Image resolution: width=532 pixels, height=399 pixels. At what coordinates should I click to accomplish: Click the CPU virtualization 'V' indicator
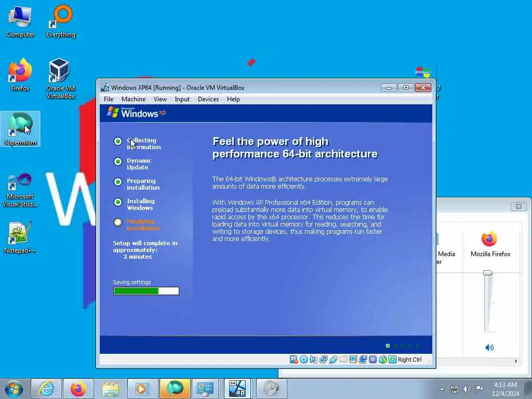[373, 360]
